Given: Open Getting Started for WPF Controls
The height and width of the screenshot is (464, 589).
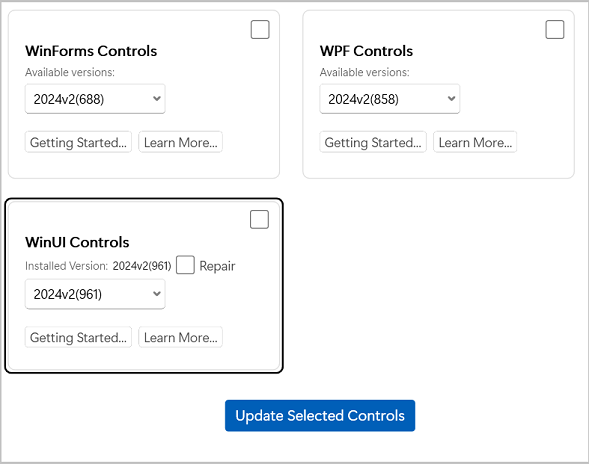Looking at the screenshot, I should point(373,142).
